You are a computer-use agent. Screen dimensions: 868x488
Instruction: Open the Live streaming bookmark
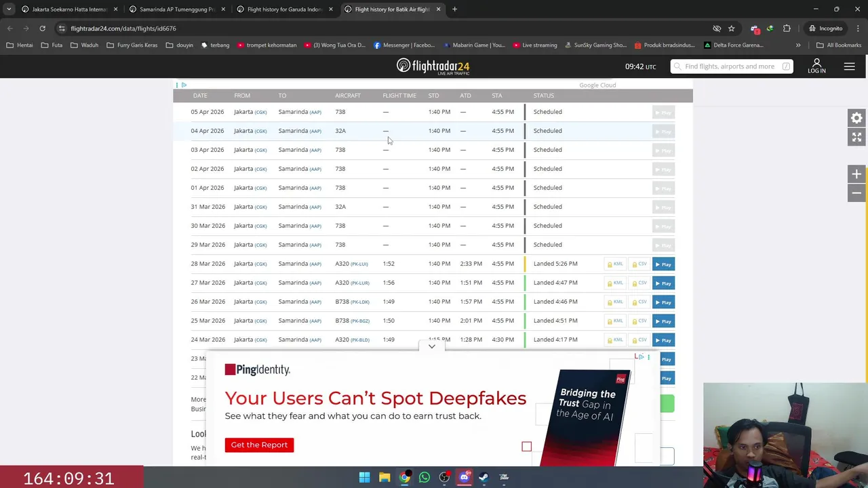pos(535,45)
